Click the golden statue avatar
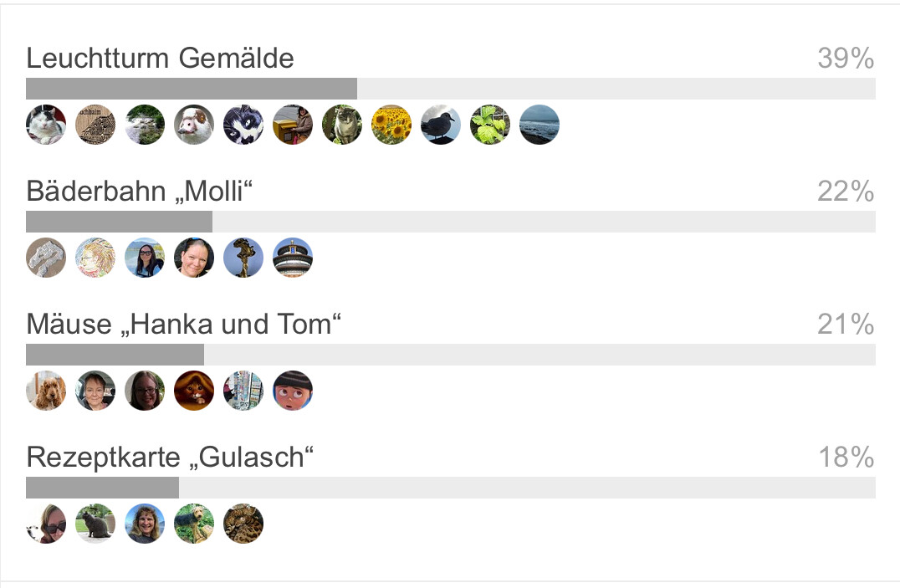900x588 pixels. point(243,258)
